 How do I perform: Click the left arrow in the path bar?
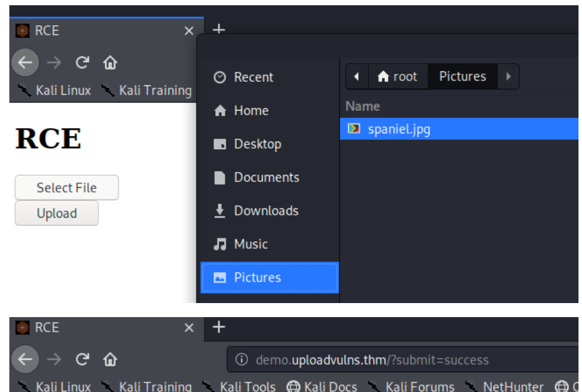[x=357, y=77]
